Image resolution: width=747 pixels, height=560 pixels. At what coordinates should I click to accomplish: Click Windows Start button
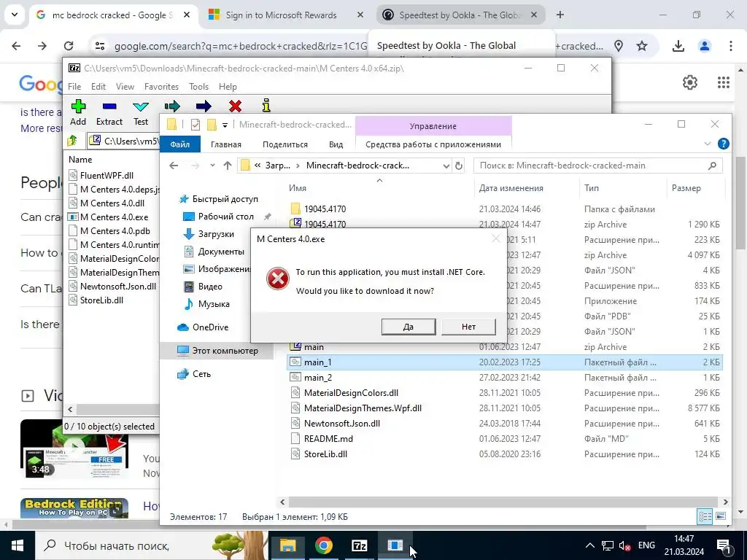[x=18, y=545]
